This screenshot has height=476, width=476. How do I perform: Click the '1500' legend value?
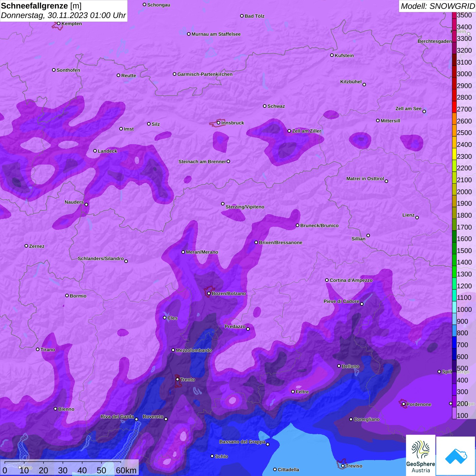point(464,251)
